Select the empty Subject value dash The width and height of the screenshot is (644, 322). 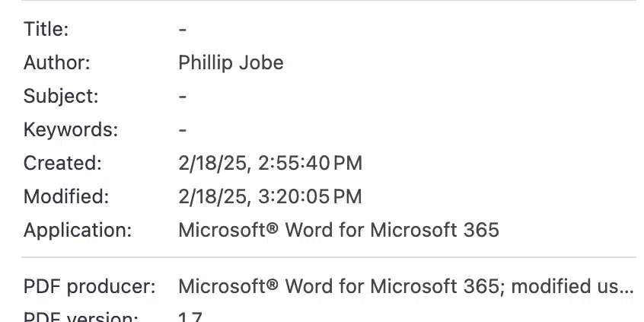point(183,97)
